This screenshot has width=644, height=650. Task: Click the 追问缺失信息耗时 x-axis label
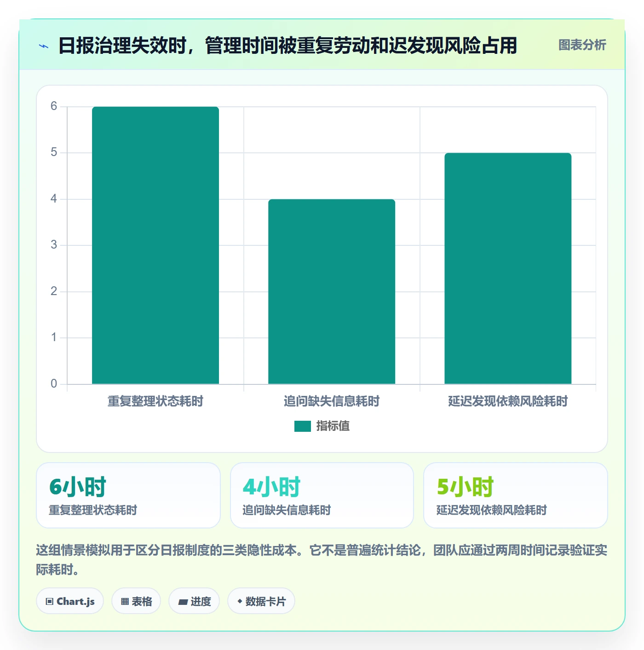click(x=332, y=401)
